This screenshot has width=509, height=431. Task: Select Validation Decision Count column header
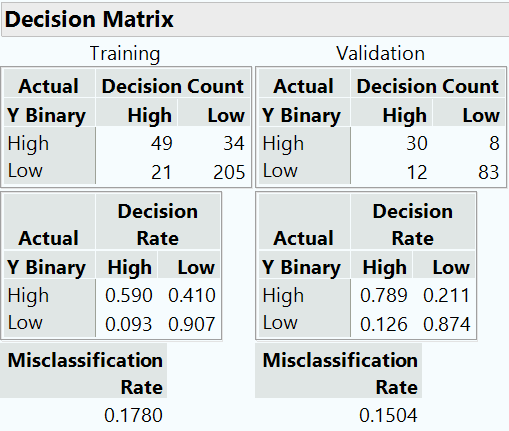click(x=428, y=86)
